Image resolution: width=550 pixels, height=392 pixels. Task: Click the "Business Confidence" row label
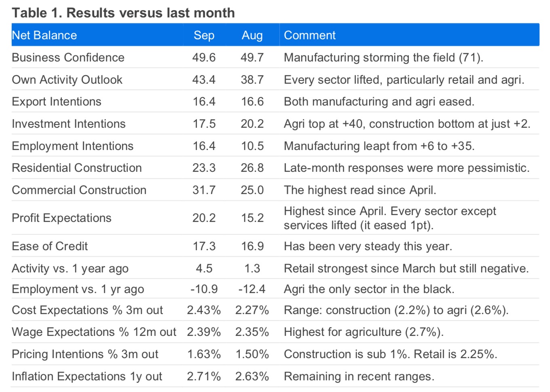[68, 57]
